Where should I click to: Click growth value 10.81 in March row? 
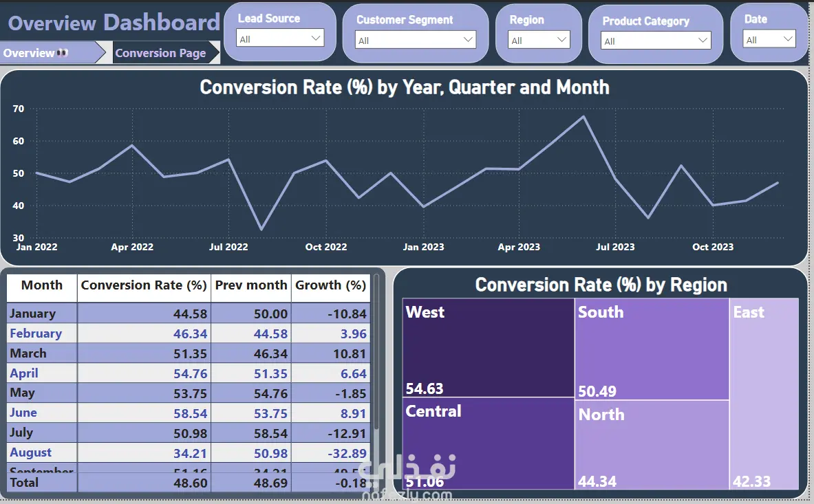[x=350, y=354]
